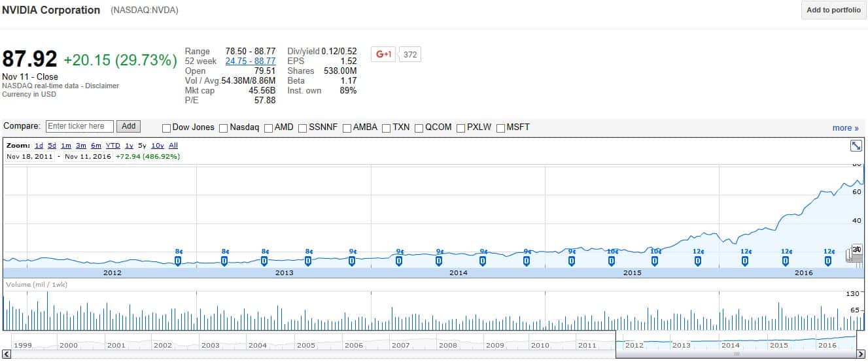868x362 pixels.
Task: Switch chart zoom to 3m
Action: coord(81,146)
